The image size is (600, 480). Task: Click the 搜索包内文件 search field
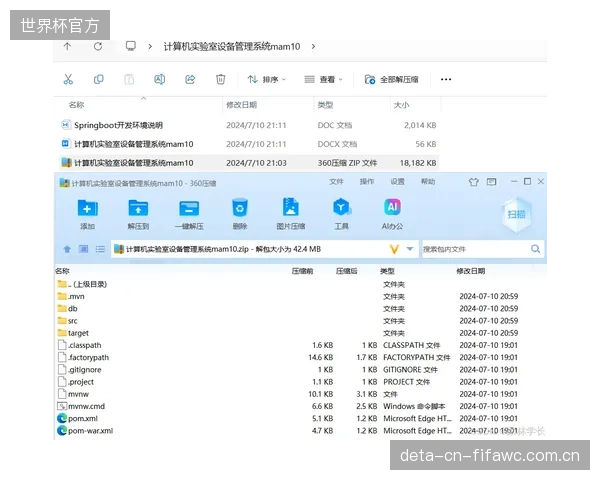(474, 249)
